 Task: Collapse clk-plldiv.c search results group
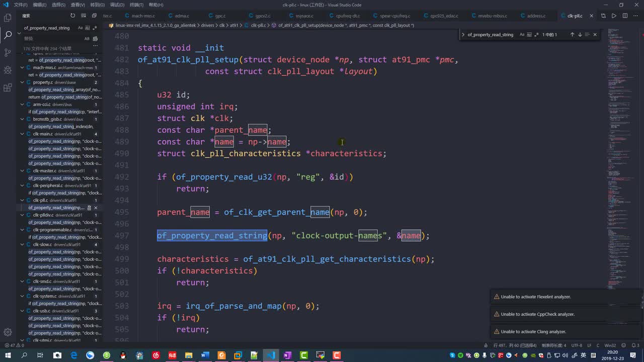tap(22, 215)
